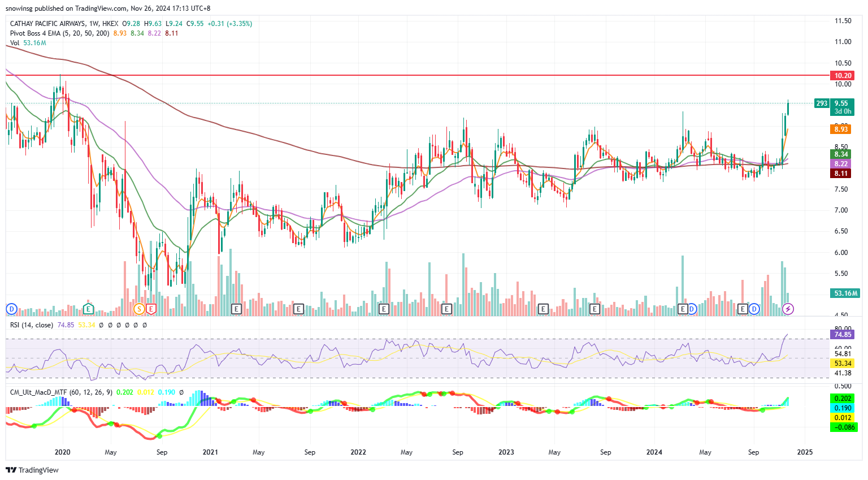
Task: Click the dark red 8.11 EMA price label
Action: (841, 174)
